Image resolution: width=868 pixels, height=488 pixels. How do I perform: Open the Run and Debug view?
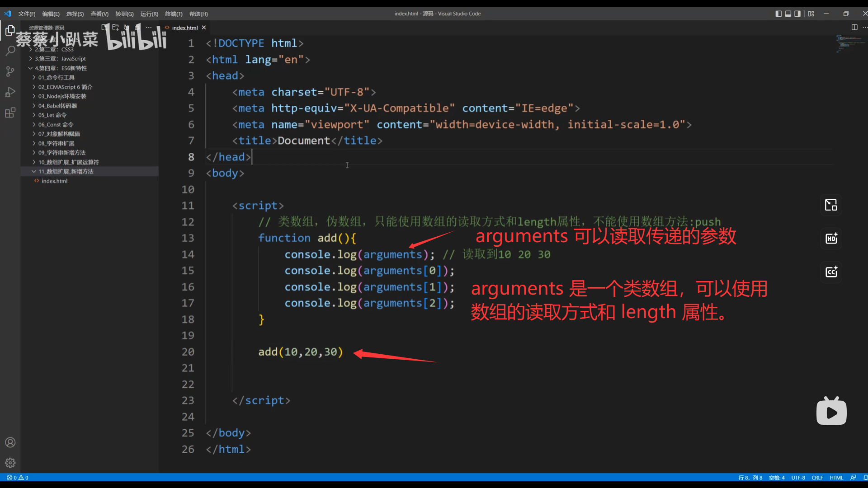10,92
